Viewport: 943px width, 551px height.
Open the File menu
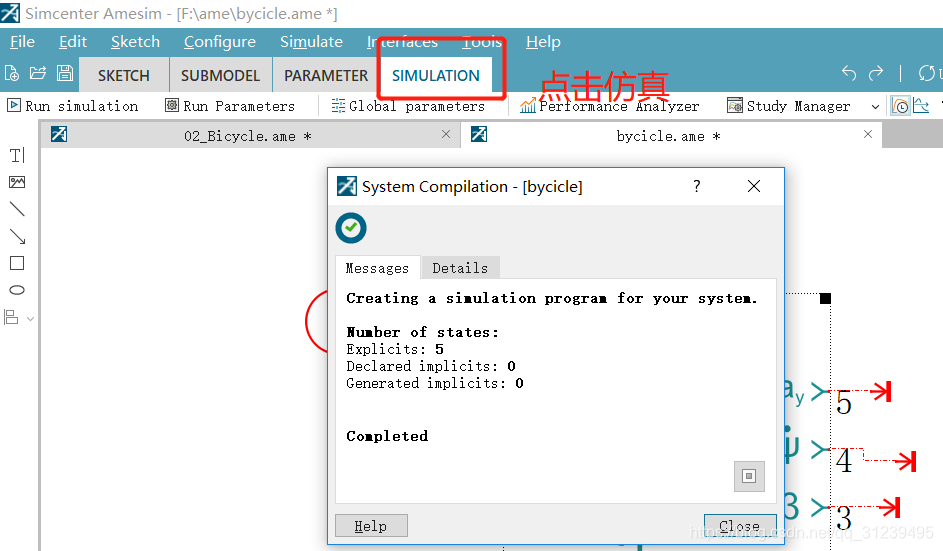[22, 42]
